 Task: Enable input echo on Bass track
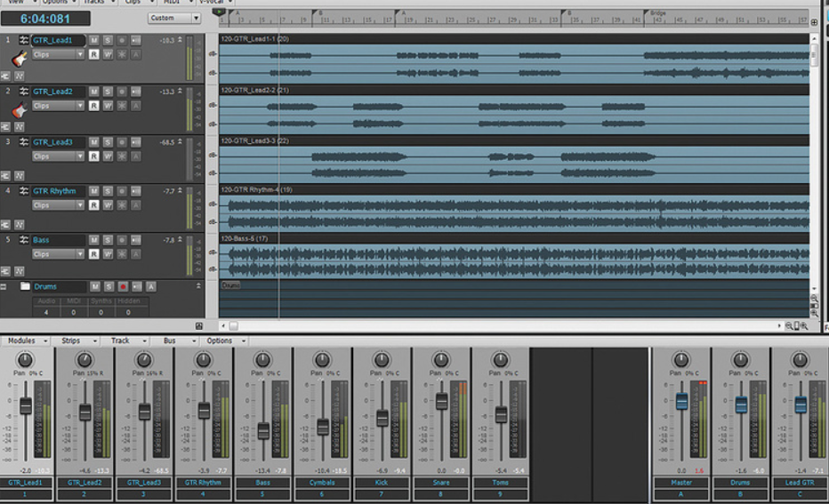136,240
